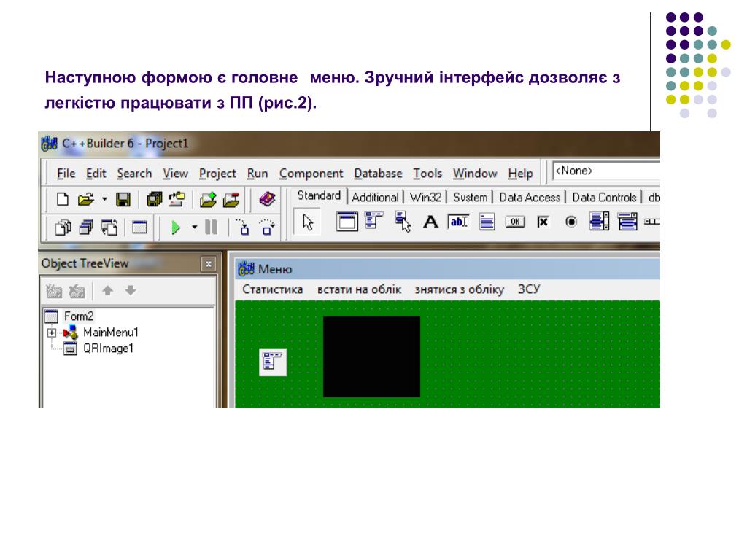Open the Run button dropdown arrow
The height and width of the screenshot is (560, 747).
[194, 227]
